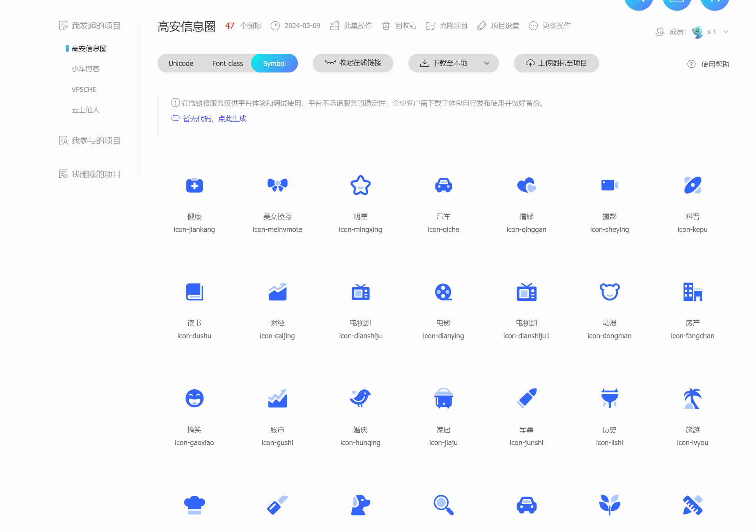Select the icon-dianshiju TV icon

[x=360, y=292]
